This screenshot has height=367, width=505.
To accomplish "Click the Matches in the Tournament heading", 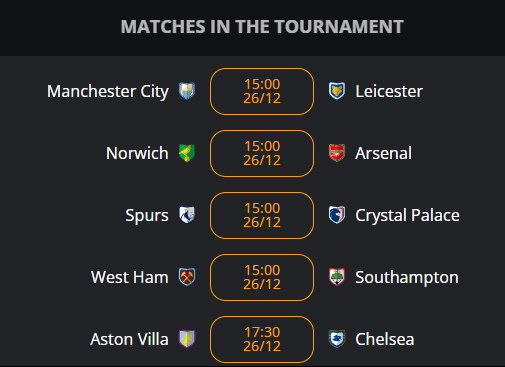I will tap(262, 27).
